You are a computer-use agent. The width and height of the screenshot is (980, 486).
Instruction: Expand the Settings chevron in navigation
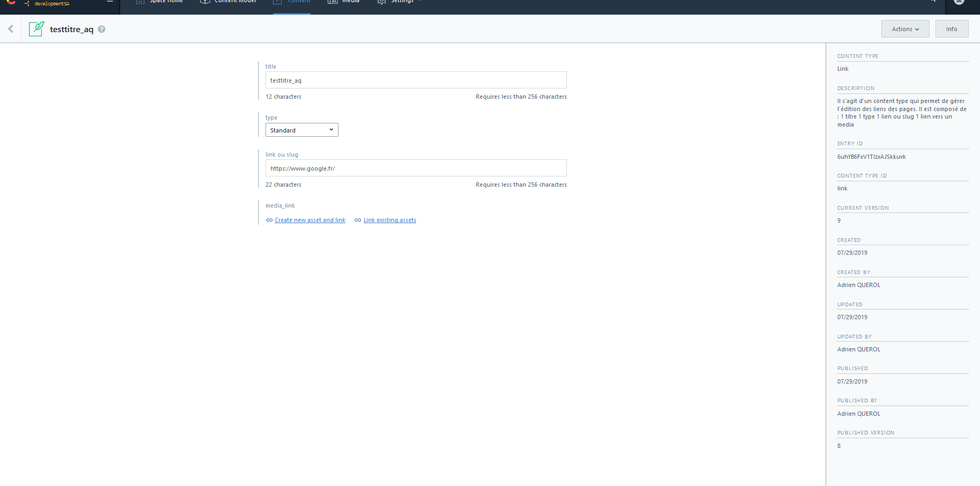(420, 1)
